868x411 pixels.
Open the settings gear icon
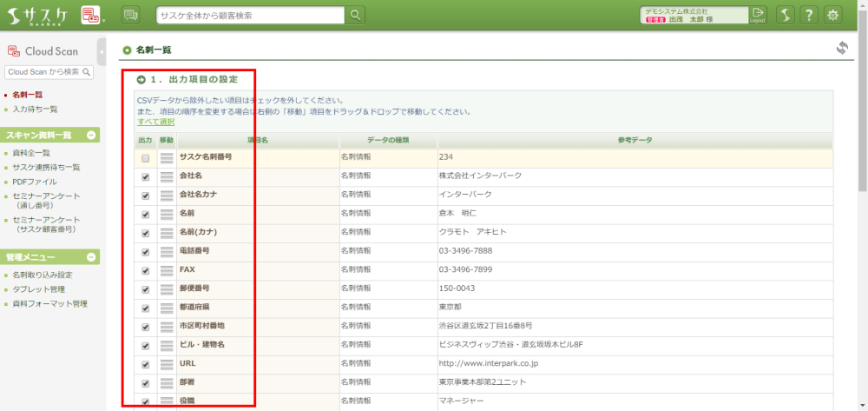833,15
